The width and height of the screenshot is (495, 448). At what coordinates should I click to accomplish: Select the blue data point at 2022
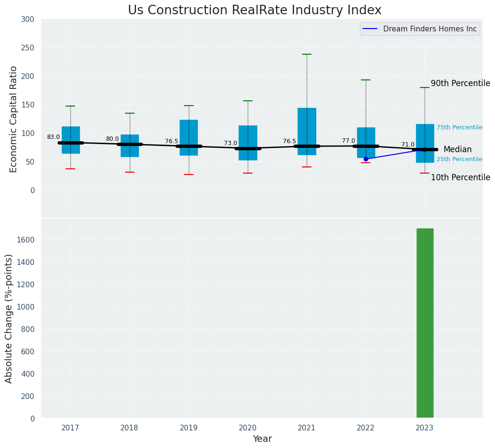(x=366, y=159)
